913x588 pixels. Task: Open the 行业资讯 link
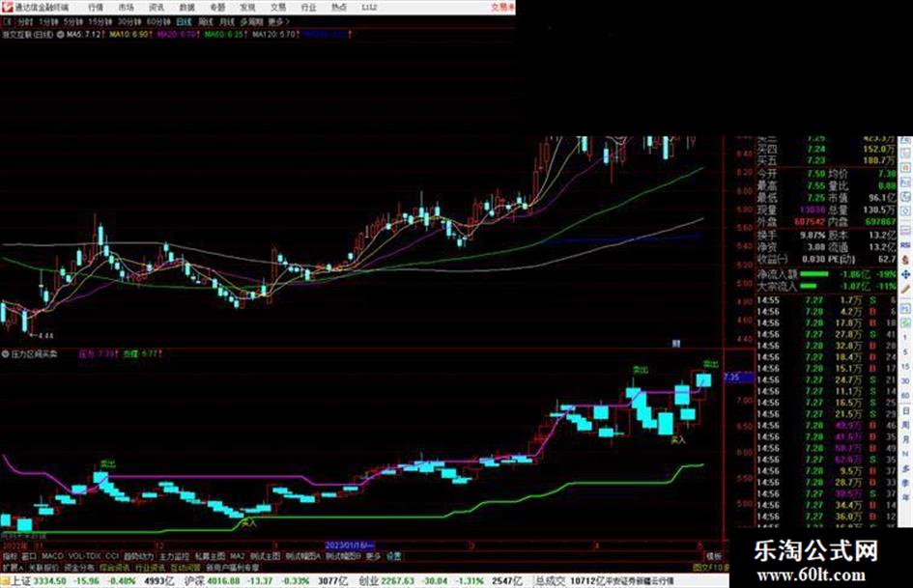tap(150, 567)
